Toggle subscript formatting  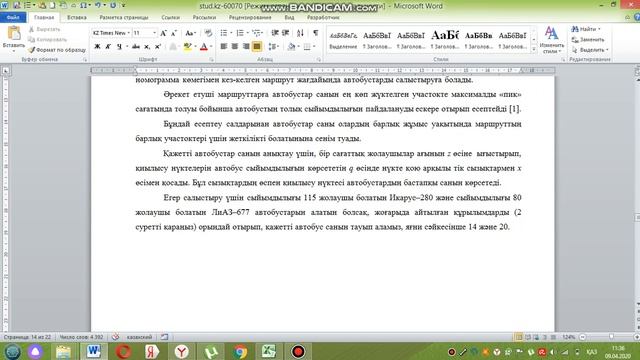147,47
